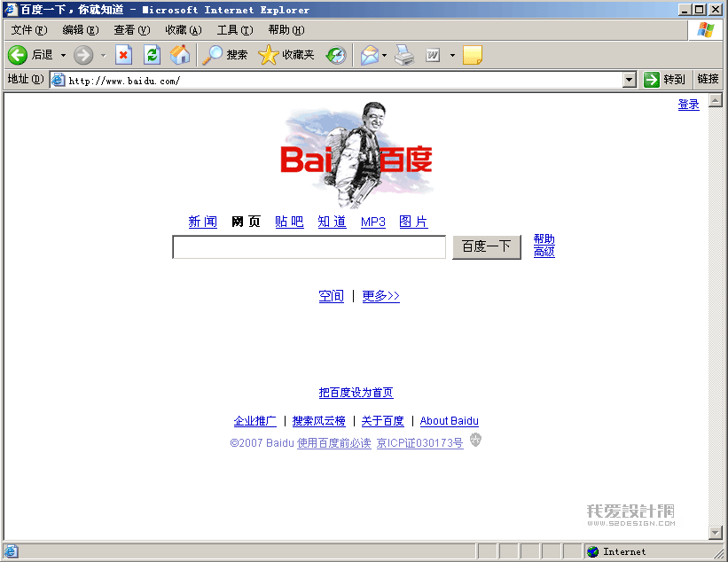
Task: Open the 收藏(A) menu
Action: pyautogui.click(x=184, y=30)
